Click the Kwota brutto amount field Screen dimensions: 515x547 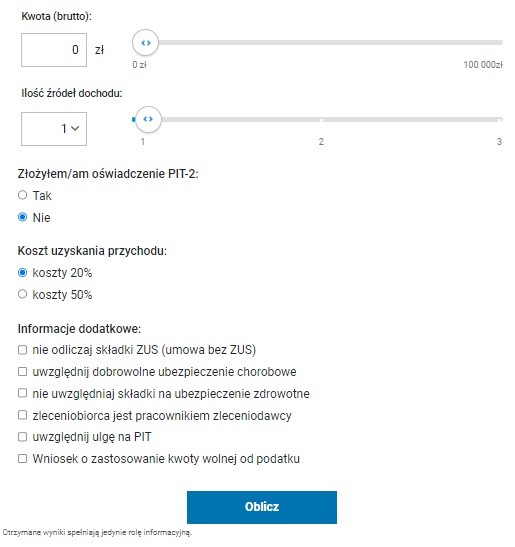pyautogui.click(x=54, y=50)
